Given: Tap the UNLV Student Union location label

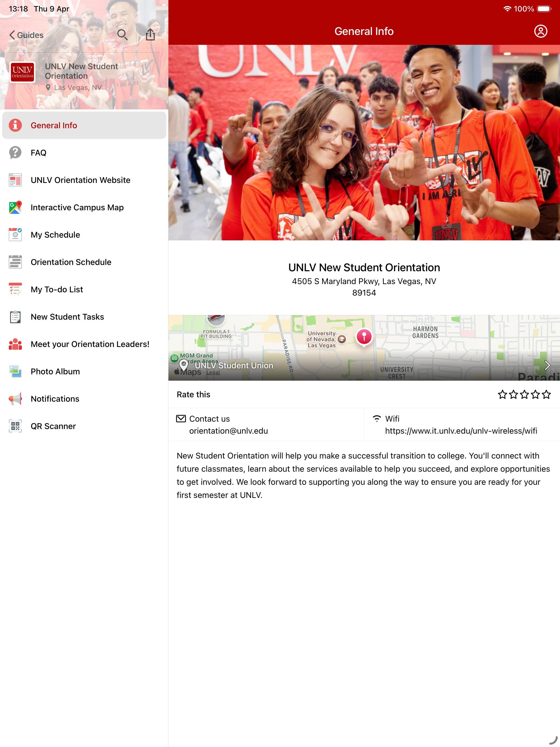Looking at the screenshot, I should 234,365.
